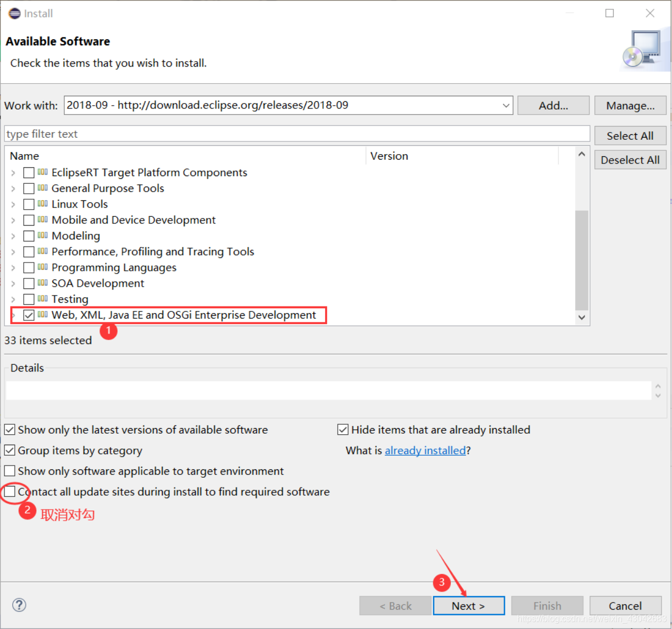Click the Details area scroll down arrow
The width and height of the screenshot is (672, 629).
click(658, 395)
